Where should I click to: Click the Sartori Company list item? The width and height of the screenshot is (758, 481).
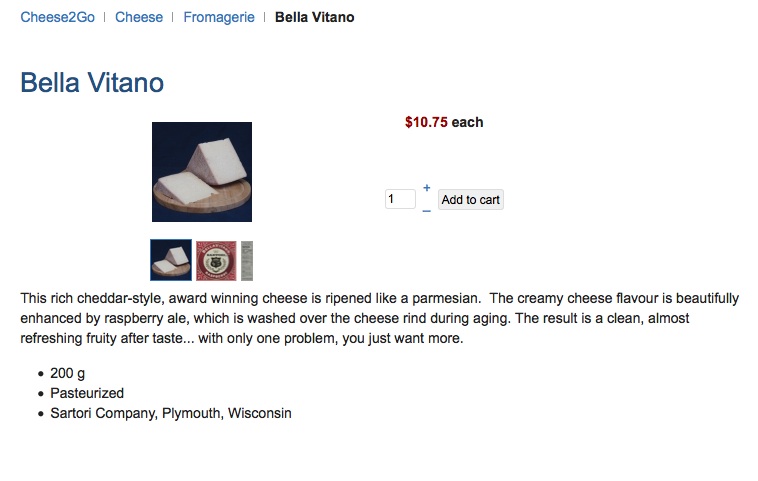pyautogui.click(x=170, y=413)
